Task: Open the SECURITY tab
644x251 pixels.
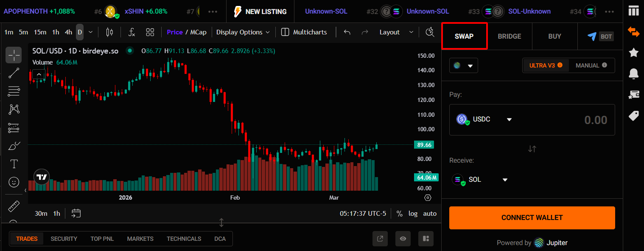Action: [64, 239]
